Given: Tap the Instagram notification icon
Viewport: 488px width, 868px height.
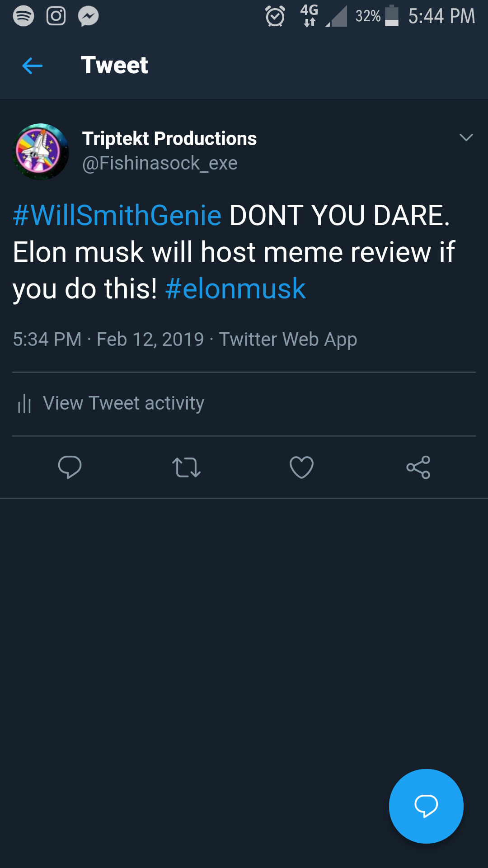Looking at the screenshot, I should tap(56, 17).
